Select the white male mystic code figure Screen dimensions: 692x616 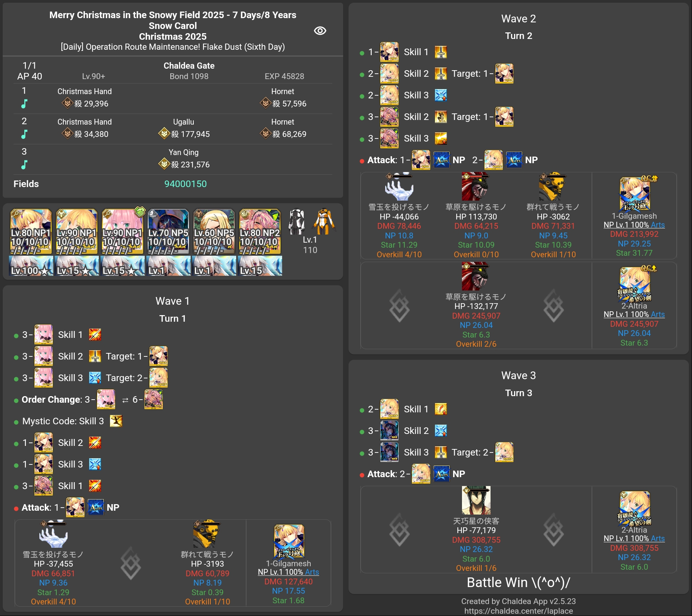point(297,221)
